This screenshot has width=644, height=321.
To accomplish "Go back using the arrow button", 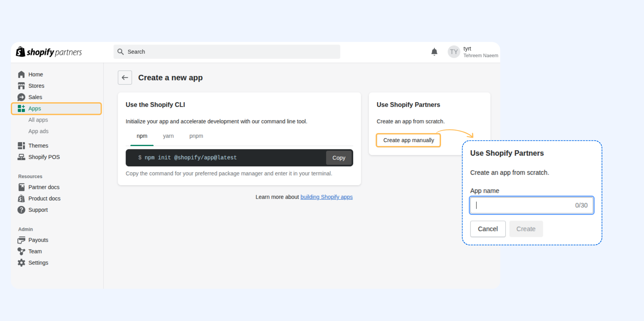I will [x=125, y=78].
